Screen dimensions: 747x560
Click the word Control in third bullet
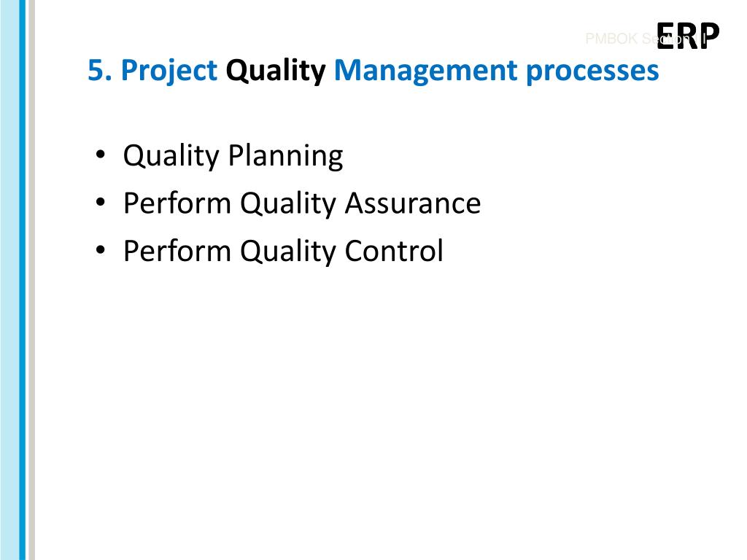point(394,251)
